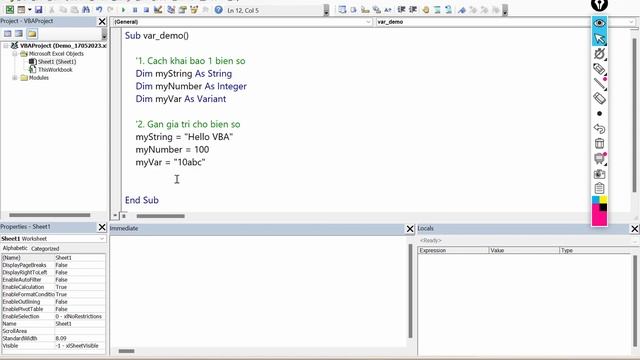The image size is (640, 360).
Task: Click the Break (pause) toolbar button
Action: (x=135, y=10)
